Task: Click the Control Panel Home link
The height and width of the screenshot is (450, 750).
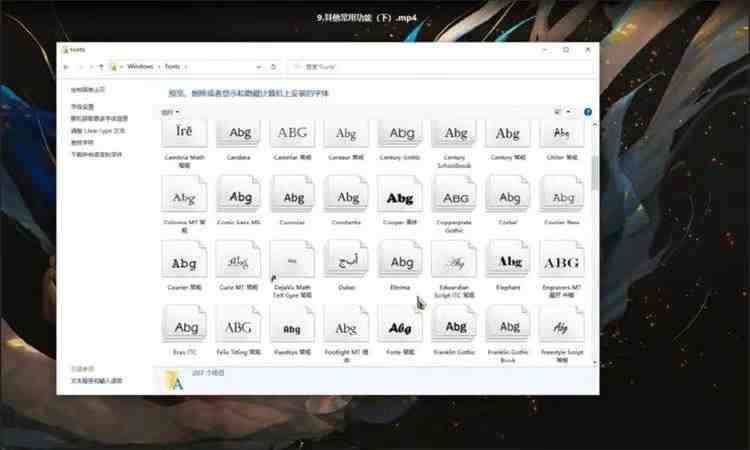Action: click(88, 90)
